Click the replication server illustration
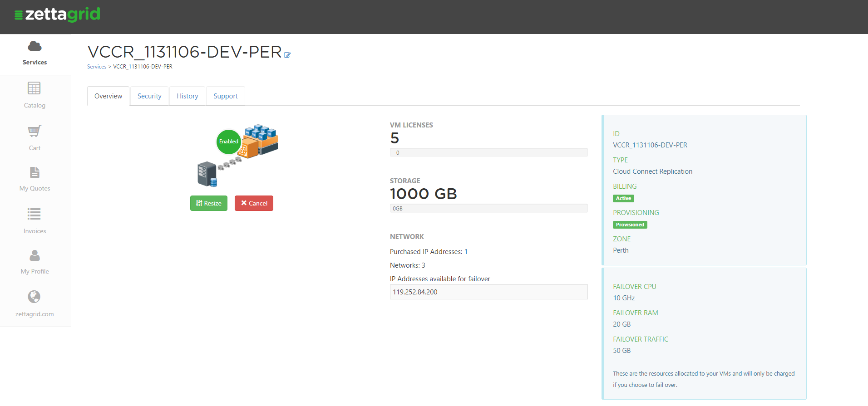Screen dimensions: 868x406 (238, 155)
